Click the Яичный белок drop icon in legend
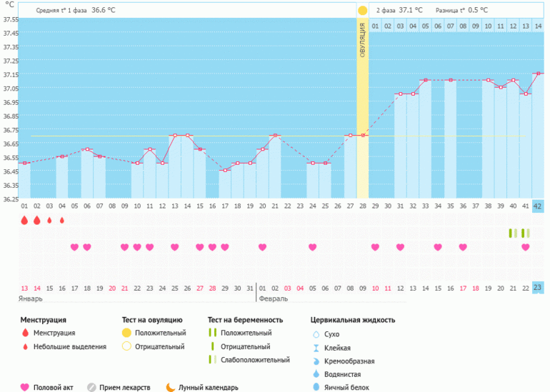550x392 pixels. [316, 387]
